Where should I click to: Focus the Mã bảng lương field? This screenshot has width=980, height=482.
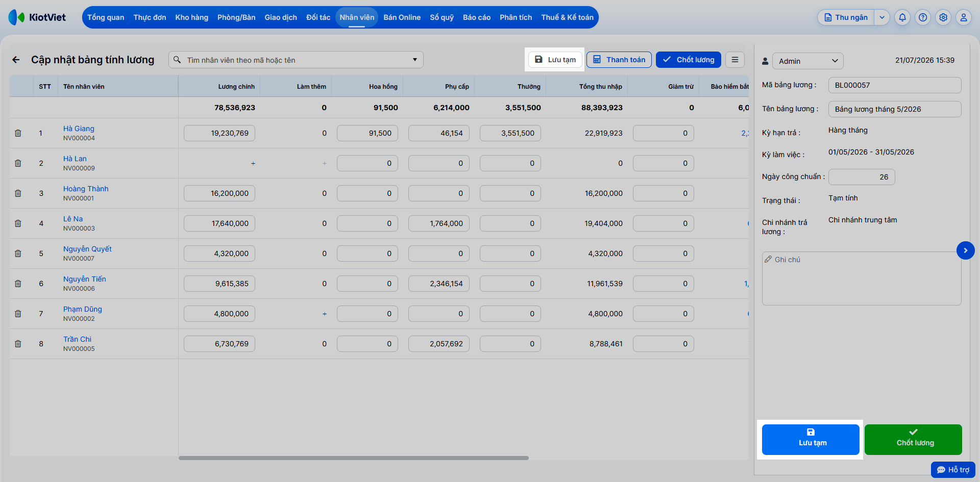click(x=895, y=85)
